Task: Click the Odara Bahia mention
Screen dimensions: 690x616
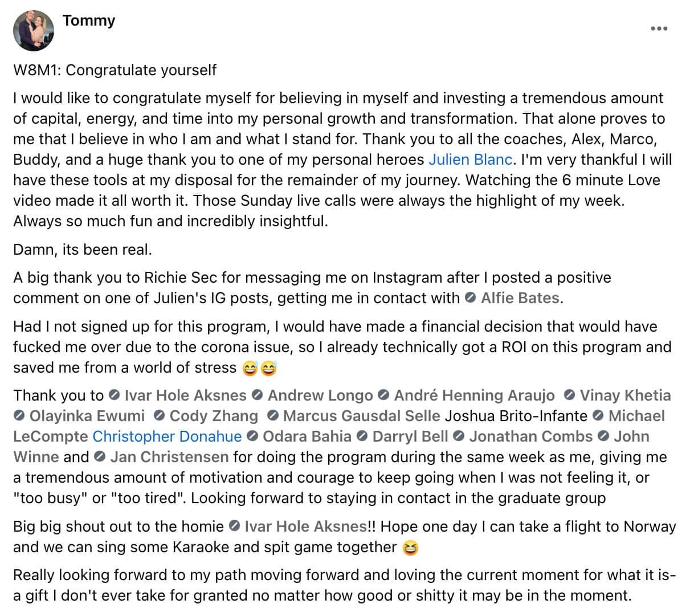Action: point(307,436)
